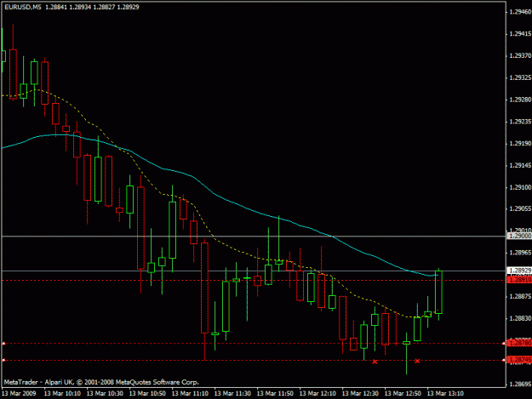Viewport: 532px width, 399px height.
Task: Click the 1.29460 price axis value
Action: tap(520, 12)
